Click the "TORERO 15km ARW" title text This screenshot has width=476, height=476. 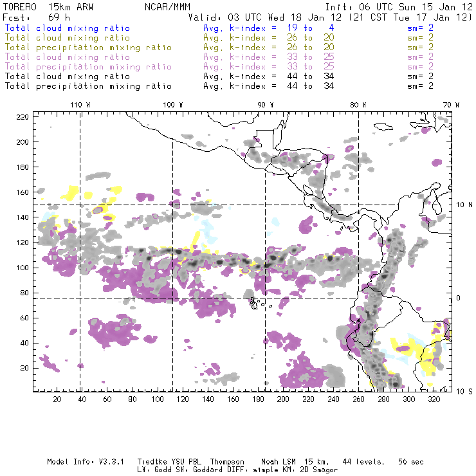click(x=48, y=7)
